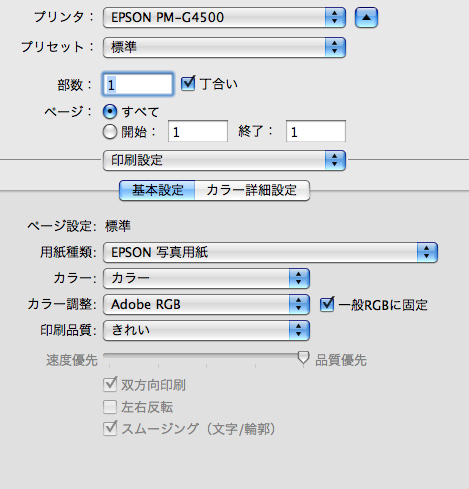Screen dimensions: 469x489
Task: Open the Adobe RGB color adjustment dropdown
Action: tap(206, 304)
